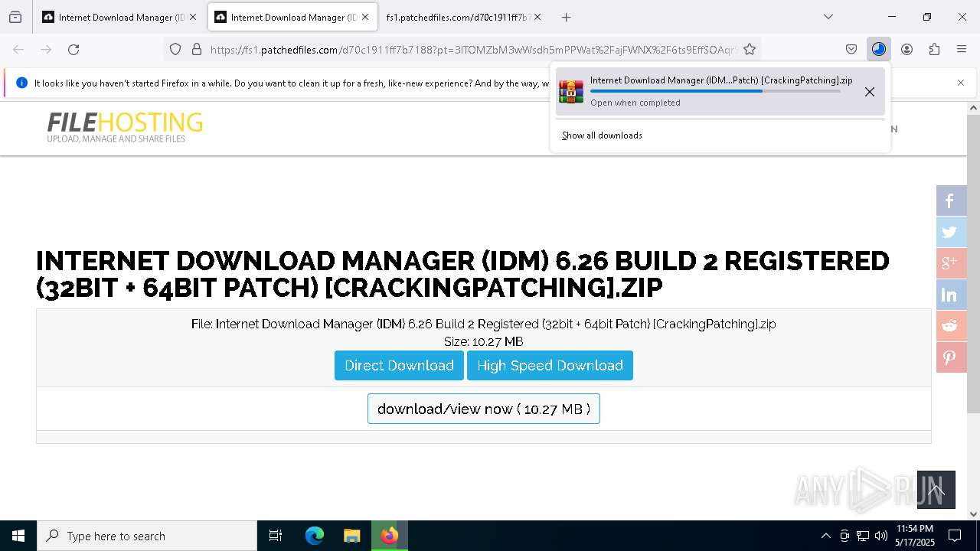
Task: Open Firefox View tab list icon
Action: tap(15, 17)
